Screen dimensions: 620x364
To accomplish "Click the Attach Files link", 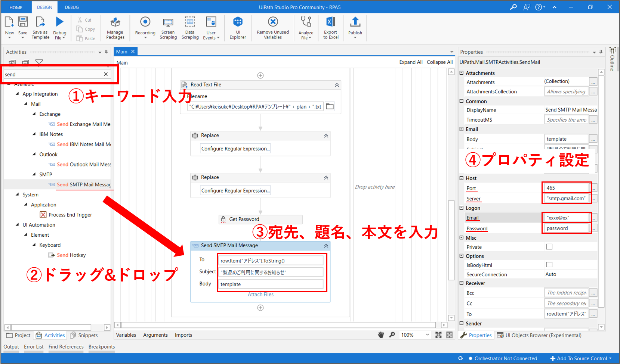I will tap(260, 295).
